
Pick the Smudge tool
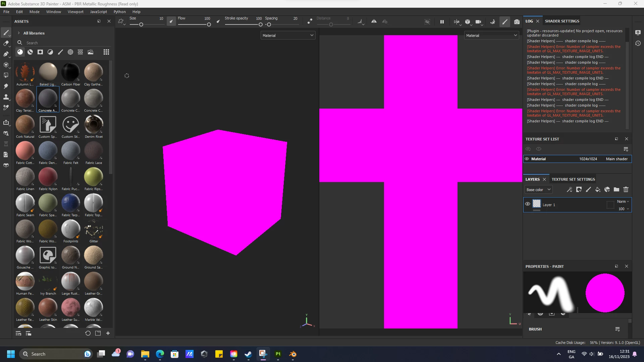[x=6, y=86]
